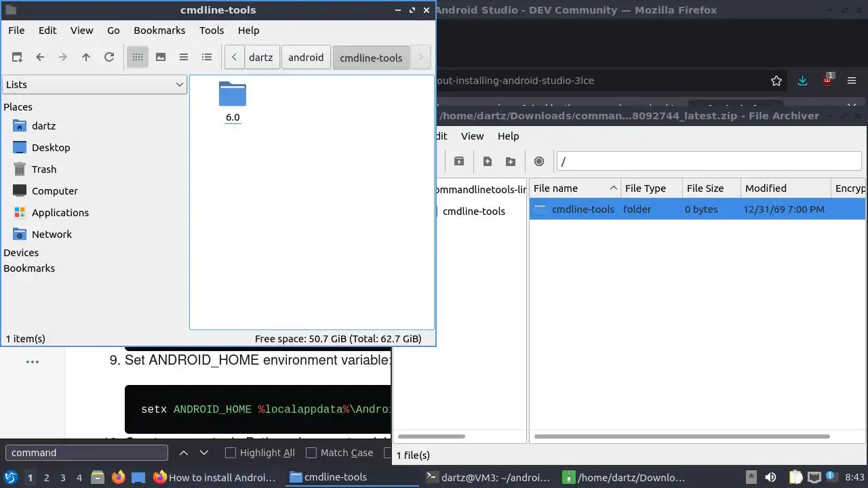Go forward in folder history
Screen dimensions: 868x488
(x=63, y=58)
